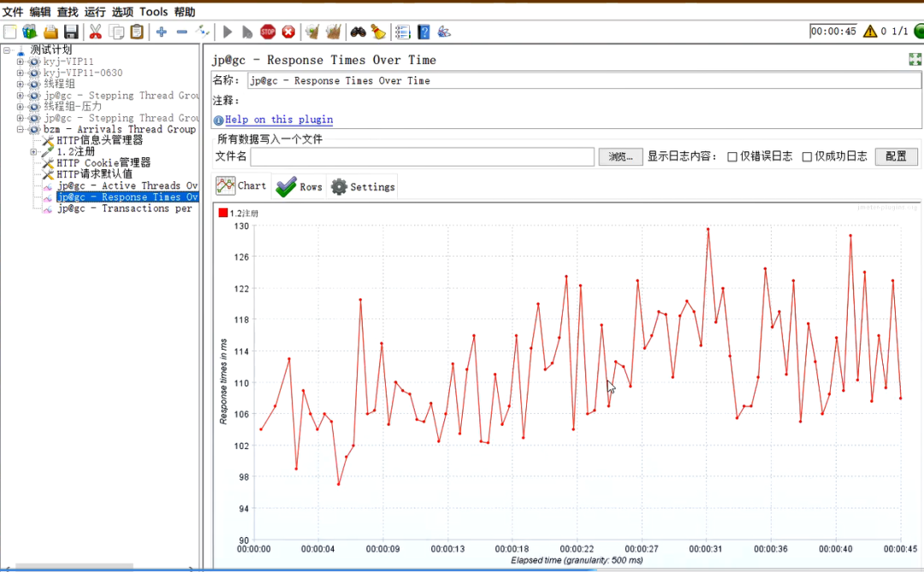
Task: Open the 帮助 menu
Action: tap(185, 12)
